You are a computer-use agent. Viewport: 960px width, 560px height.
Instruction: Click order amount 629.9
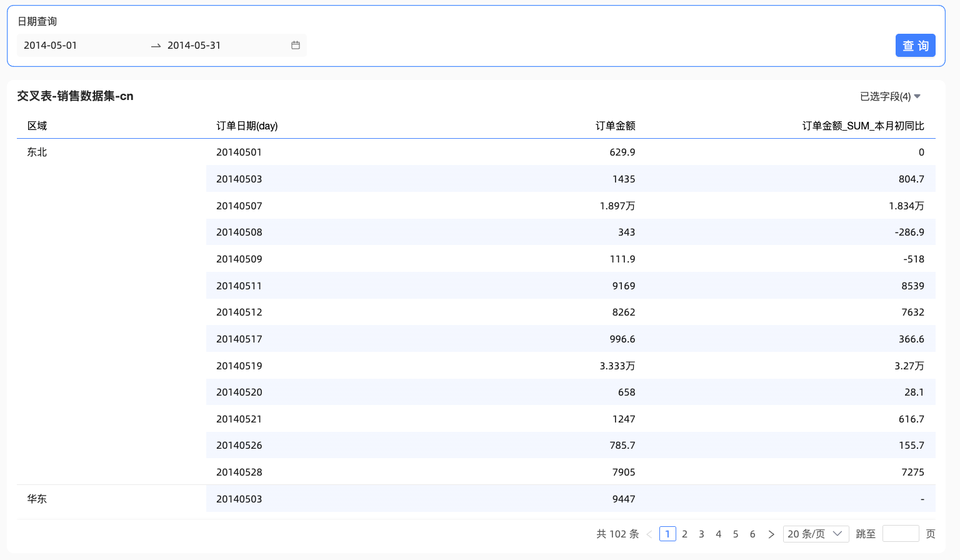(622, 152)
